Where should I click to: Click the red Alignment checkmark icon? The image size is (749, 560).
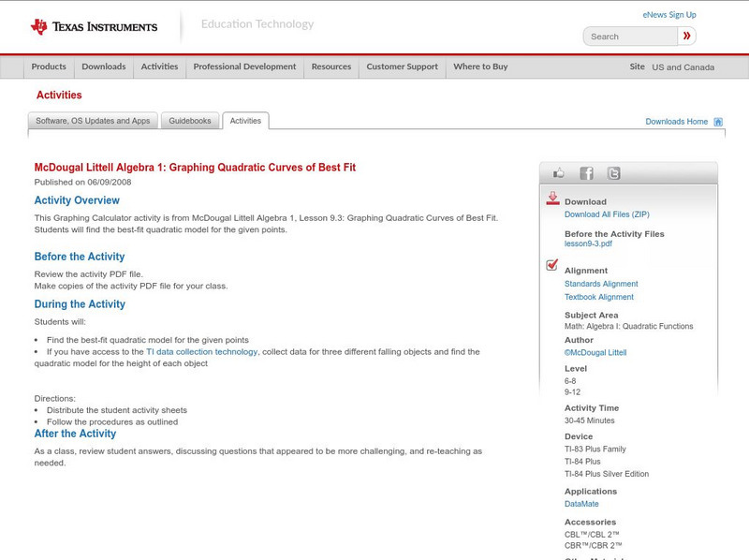[x=552, y=266]
